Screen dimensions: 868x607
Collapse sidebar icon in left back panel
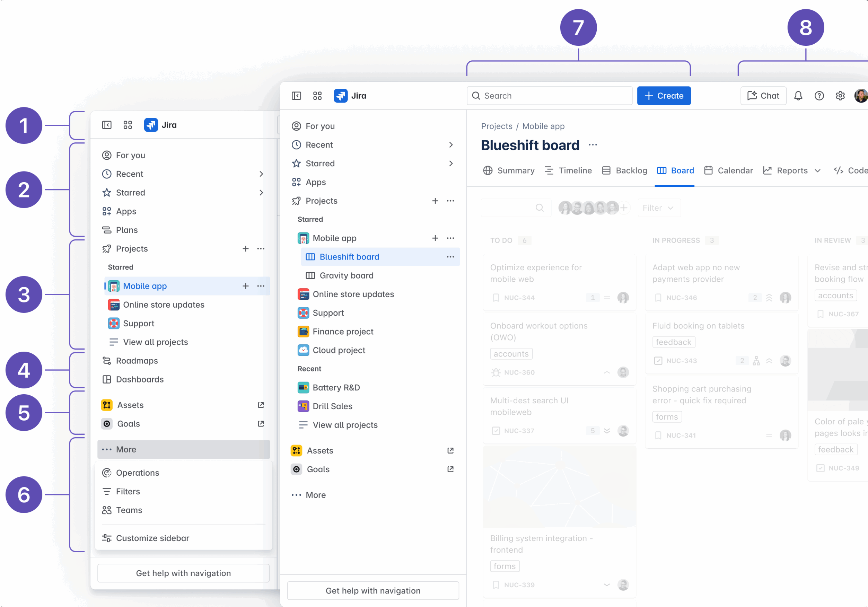[x=107, y=125]
